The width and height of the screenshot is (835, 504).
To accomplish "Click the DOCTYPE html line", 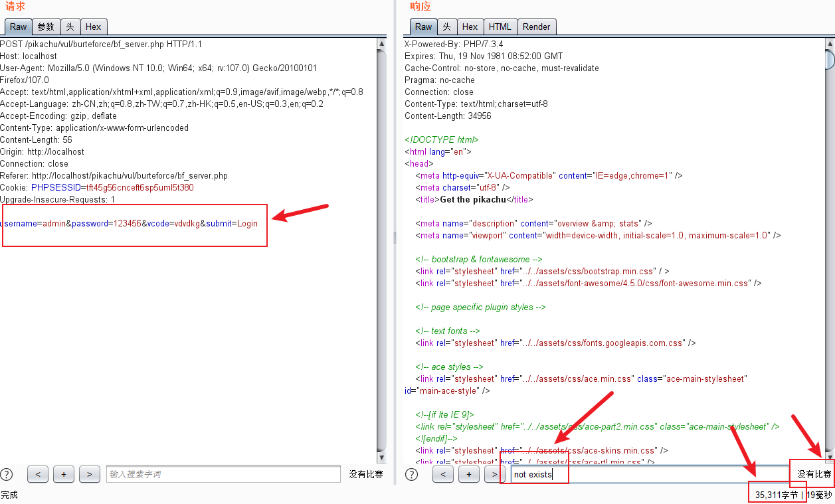I will (x=442, y=140).
